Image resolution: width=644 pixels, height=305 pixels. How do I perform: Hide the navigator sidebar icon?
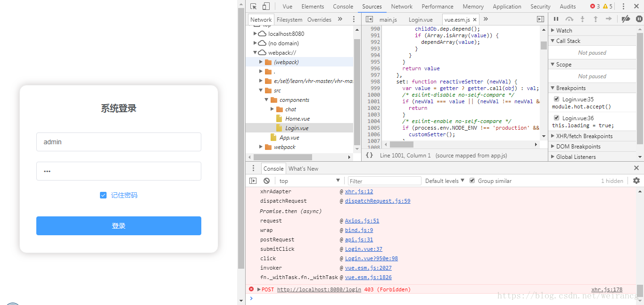pos(370,19)
